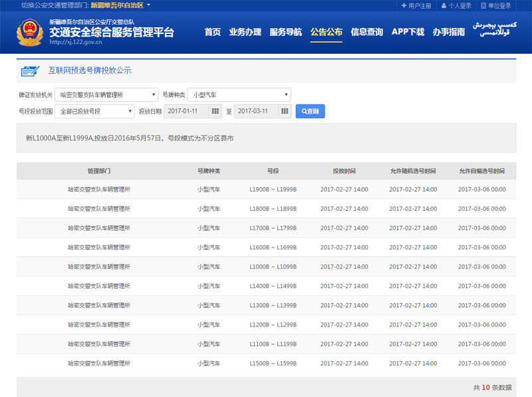Click the national emblem logo
532x397 pixels.
(30, 31)
